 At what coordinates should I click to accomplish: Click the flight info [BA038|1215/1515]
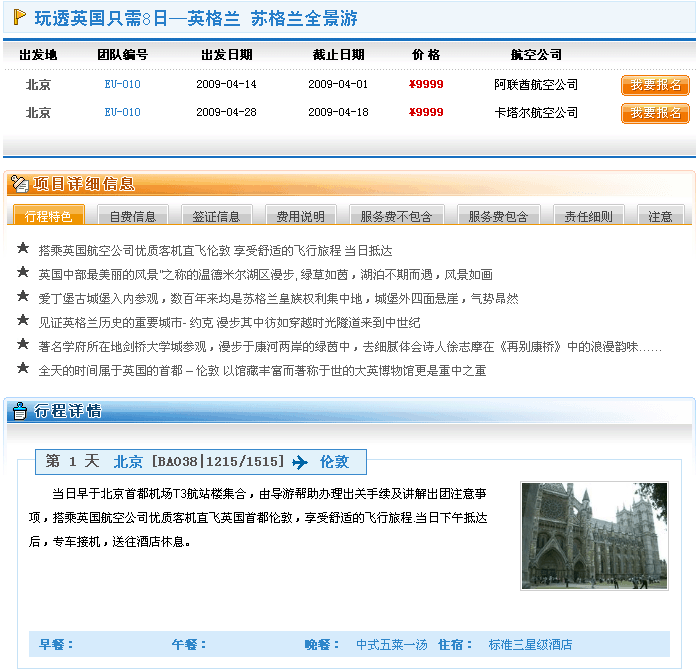click(x=218, y=462)
